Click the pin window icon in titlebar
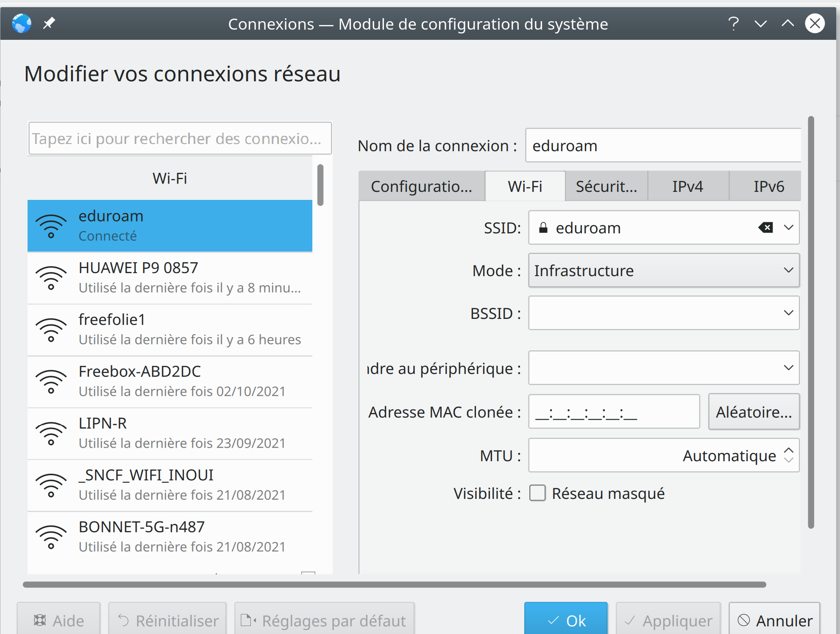The width and height of the screenshot is (840, 634). [x=49, y=23]
